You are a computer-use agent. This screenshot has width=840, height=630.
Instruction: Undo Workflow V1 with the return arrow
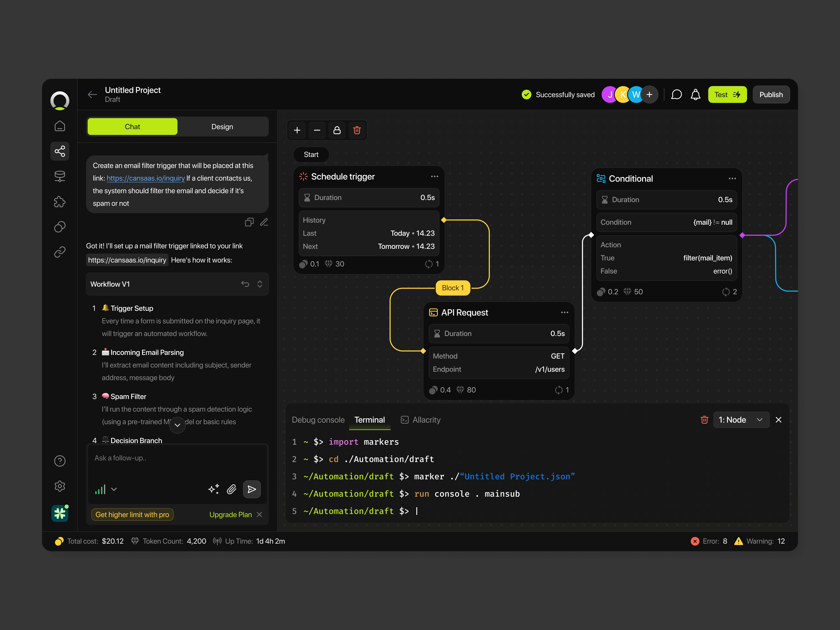click(245, 284)
